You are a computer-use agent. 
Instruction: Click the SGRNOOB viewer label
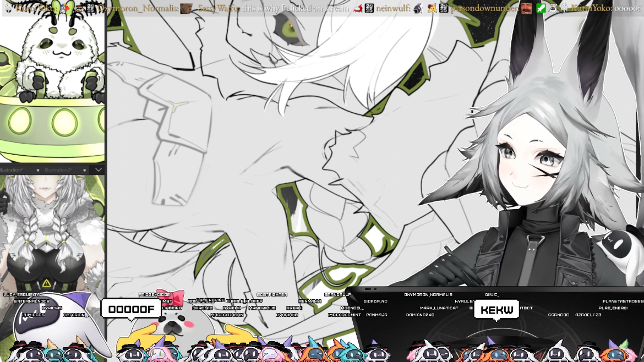(559, 315)
